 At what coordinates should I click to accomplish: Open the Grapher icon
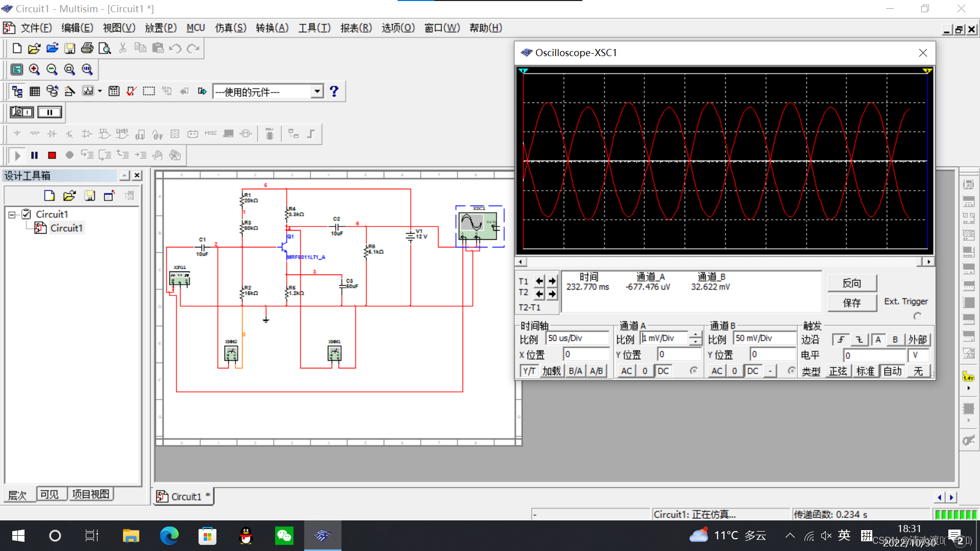click(x=88, y=91)
